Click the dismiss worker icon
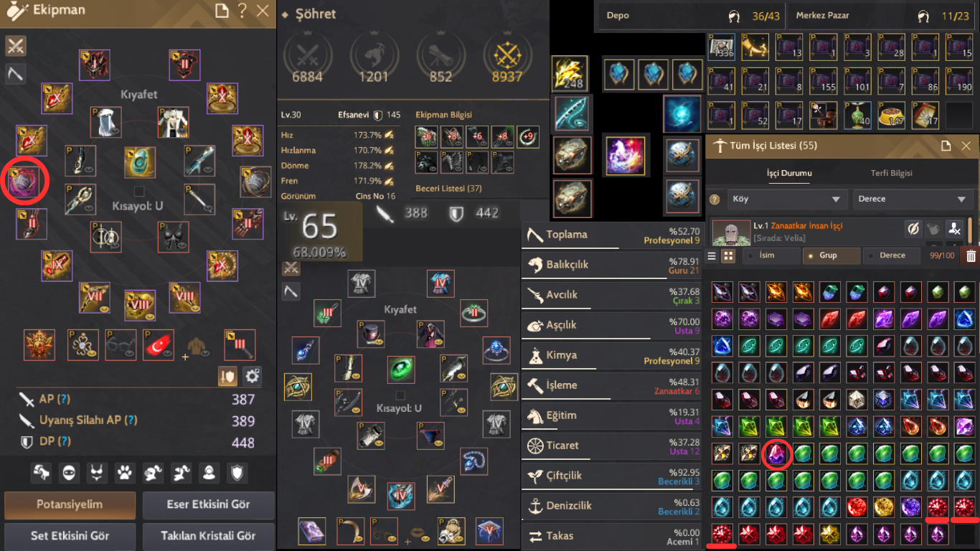980x551 pixels. click(x=953, y=228)
